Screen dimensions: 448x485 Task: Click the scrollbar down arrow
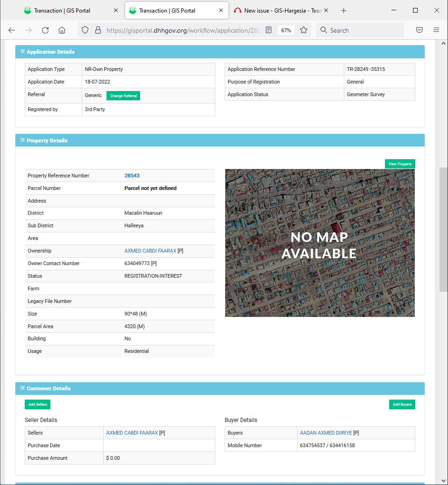(443, 481)
